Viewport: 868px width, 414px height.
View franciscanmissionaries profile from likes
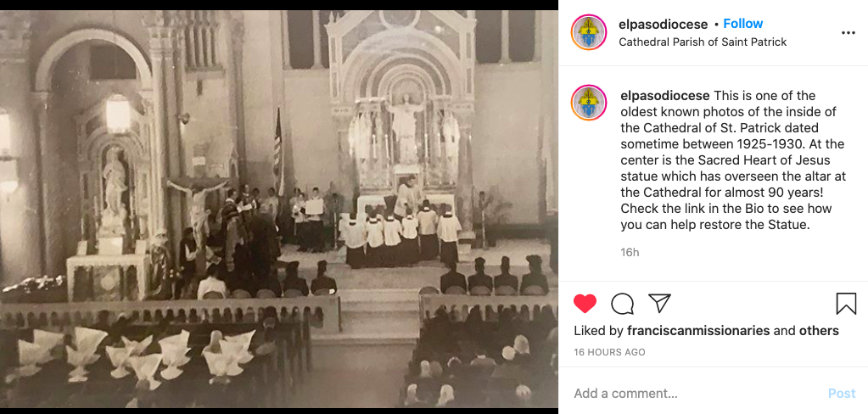(698, 331)
